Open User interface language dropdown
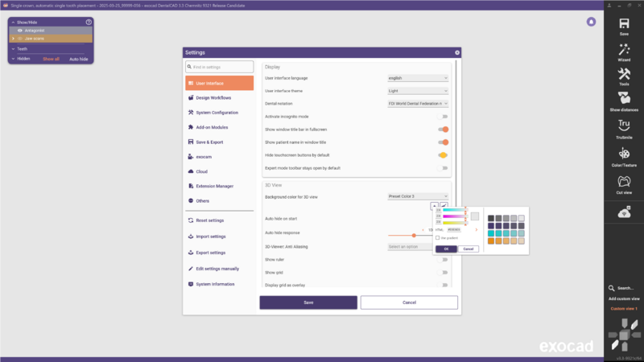Screen dimensions: 644x362 [418, 78]
